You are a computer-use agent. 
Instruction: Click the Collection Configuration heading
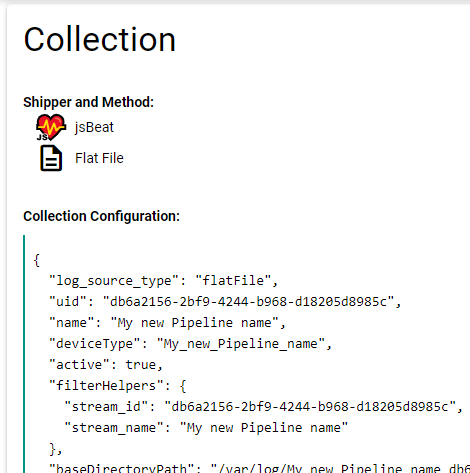101,216
